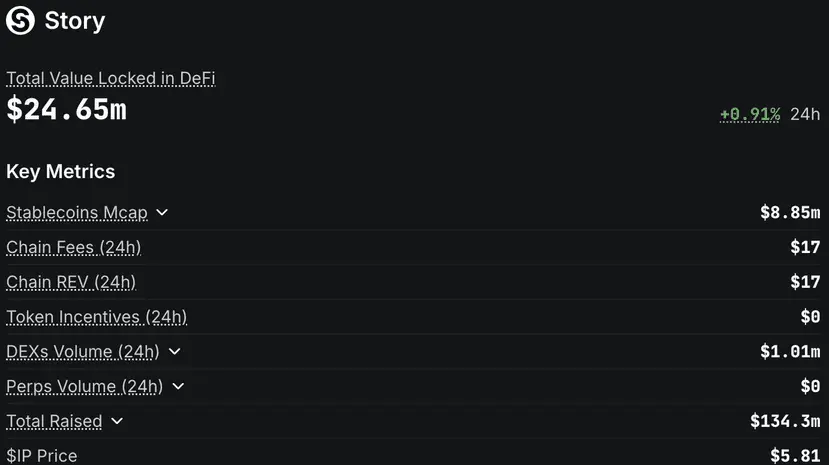Select the Total Raised label

(54, 422)
